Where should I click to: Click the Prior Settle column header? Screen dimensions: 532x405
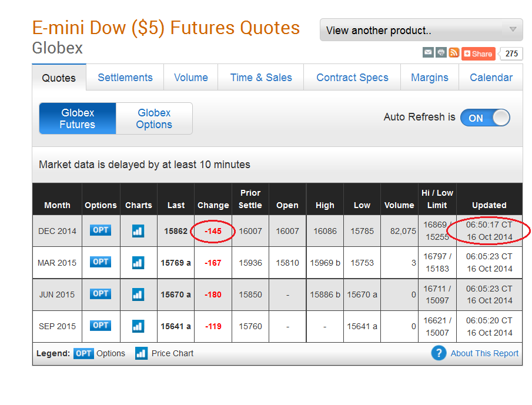(x=250, y=199)
